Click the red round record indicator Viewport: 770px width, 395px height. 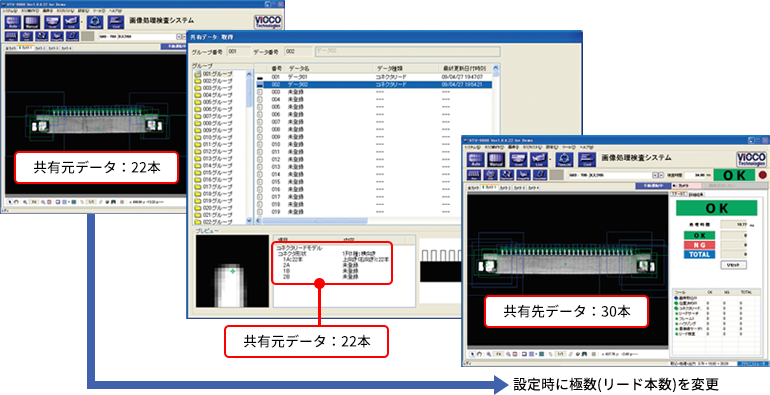click(763, 175)
